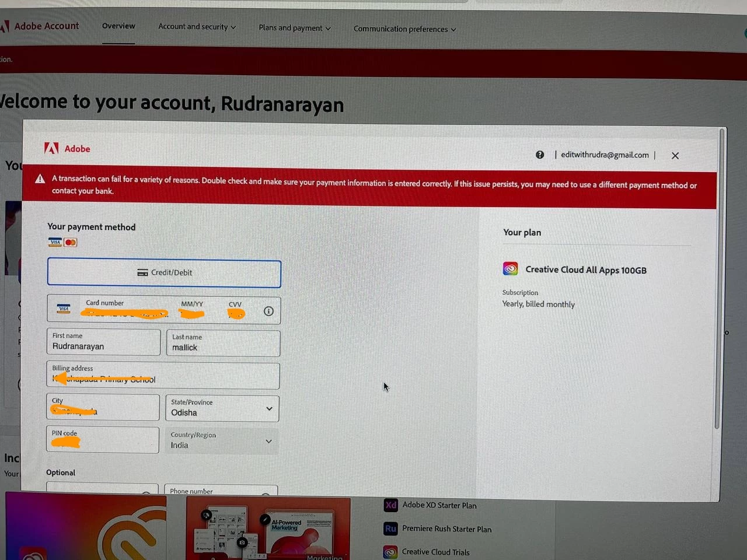
Task: Click the warning triangle icon in red banner
Action: coord(40,179)
